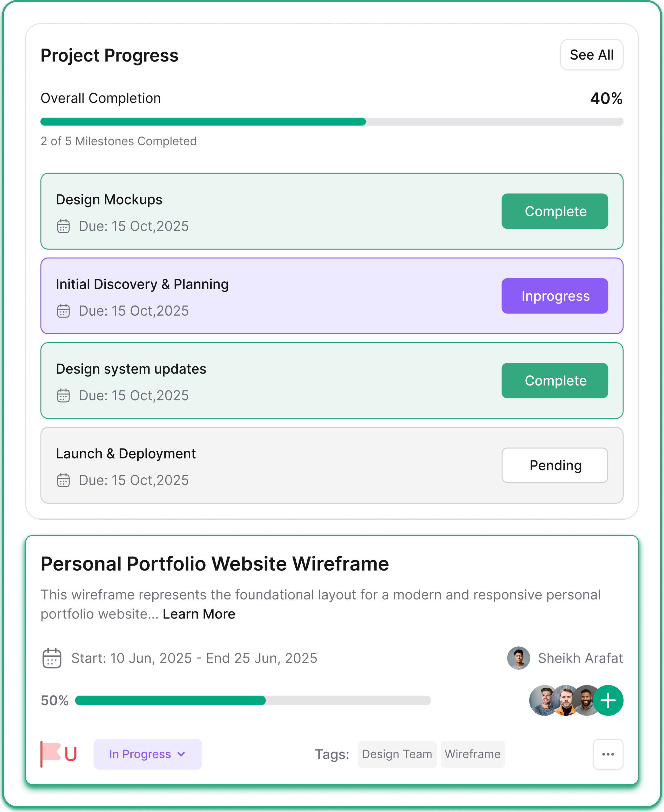Click Sheikh Arafat's avatar
The height and width of the screenshot is (812, 664).
click(518, 658)
